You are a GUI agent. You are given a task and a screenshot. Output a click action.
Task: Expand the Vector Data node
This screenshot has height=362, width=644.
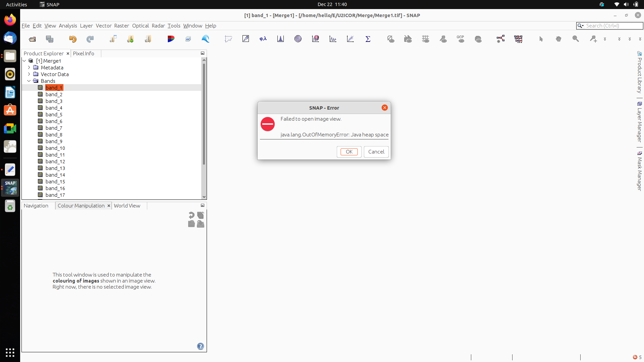(29, 74)
